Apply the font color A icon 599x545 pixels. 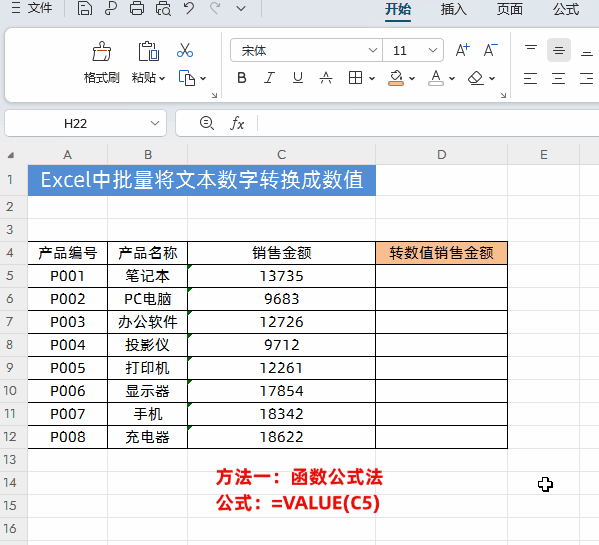[x=436, y=78]
